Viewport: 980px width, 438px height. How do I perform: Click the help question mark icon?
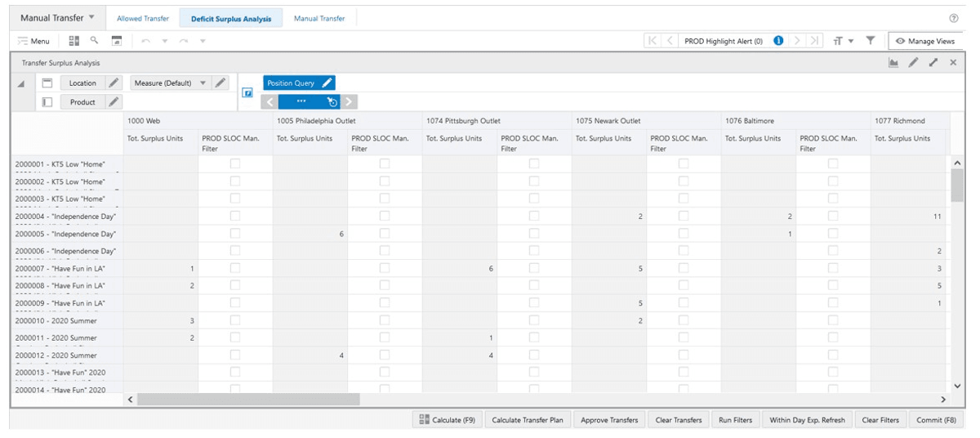click(x=953, y=18)
